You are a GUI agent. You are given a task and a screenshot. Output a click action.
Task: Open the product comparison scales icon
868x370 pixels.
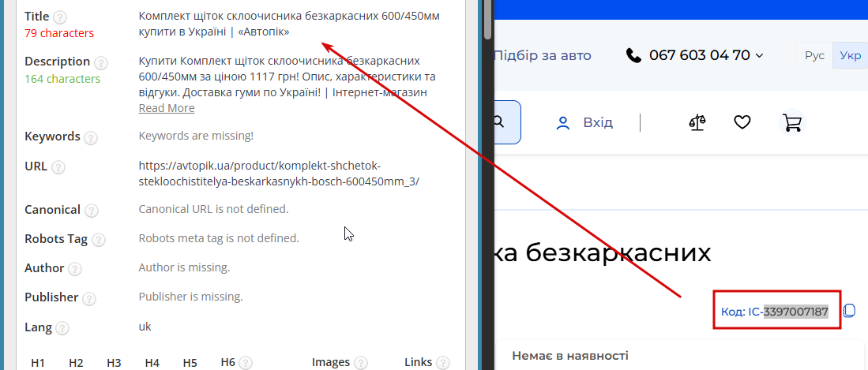pyautogui.click(x=697, y=122)
